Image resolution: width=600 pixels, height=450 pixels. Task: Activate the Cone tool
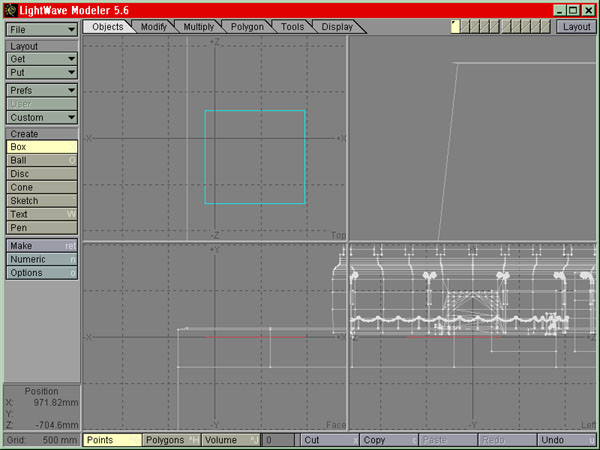[41, 187]
